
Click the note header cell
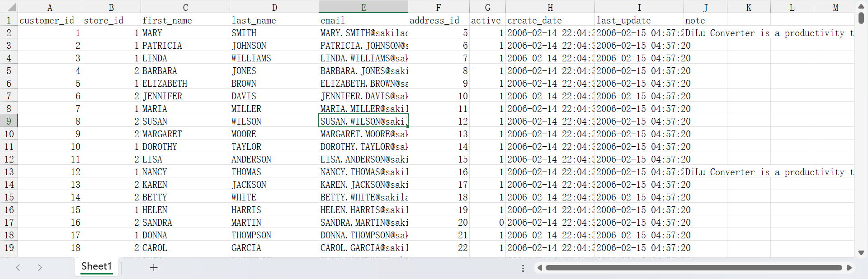[705, 20]
